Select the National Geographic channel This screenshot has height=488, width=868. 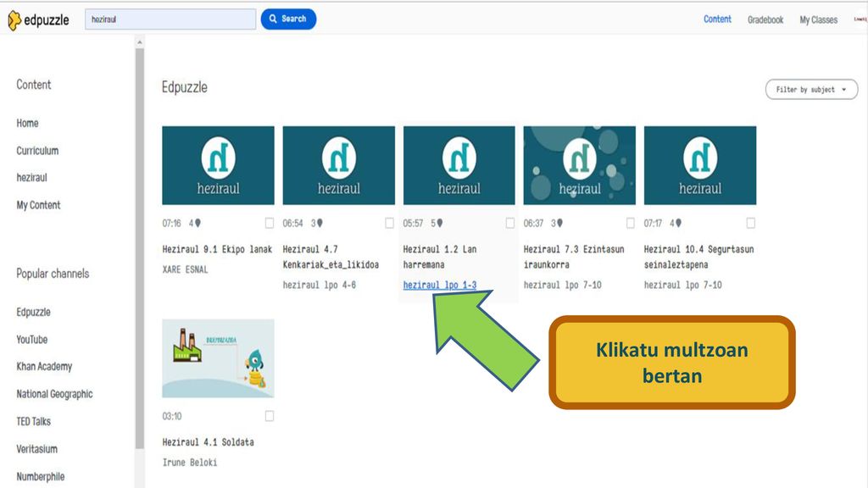point(54,394)
